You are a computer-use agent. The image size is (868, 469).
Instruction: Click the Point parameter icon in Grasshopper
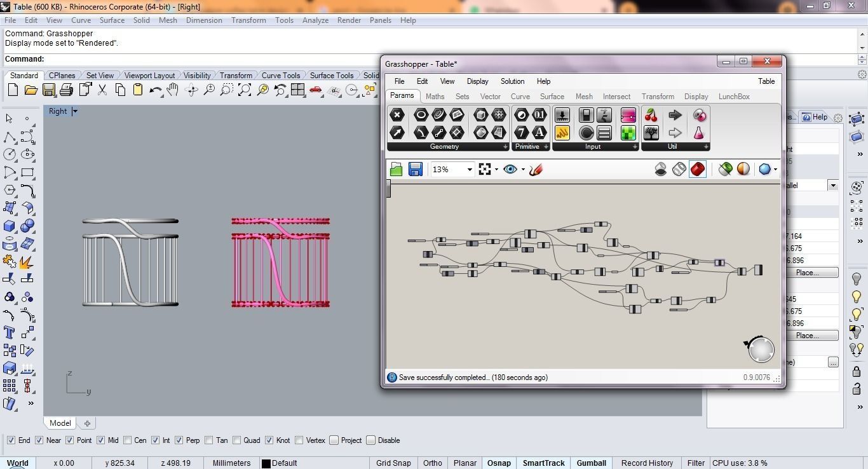point(397,115)
